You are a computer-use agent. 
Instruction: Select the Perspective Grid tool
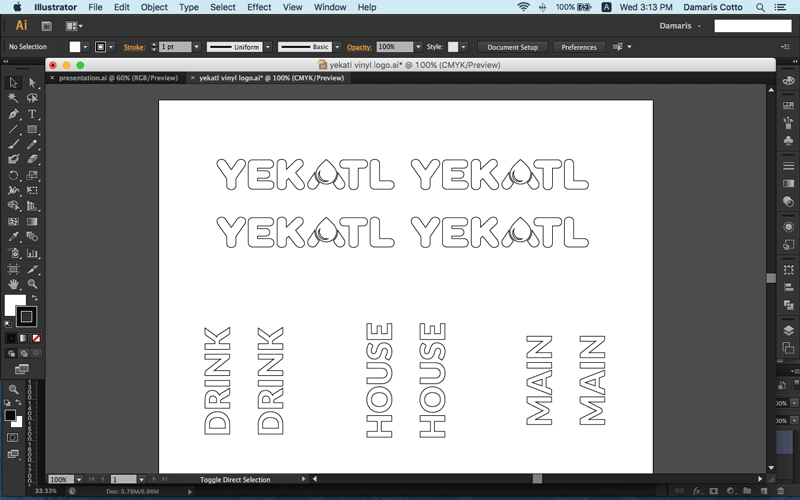[32, 206]
